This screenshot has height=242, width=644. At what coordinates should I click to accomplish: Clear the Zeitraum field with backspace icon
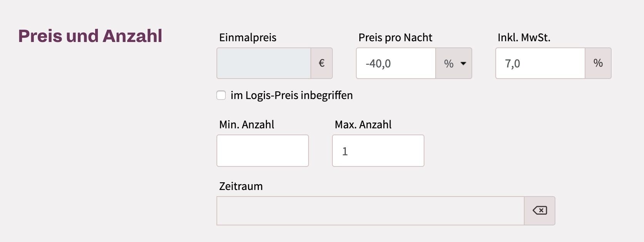(x=540, y=210)
